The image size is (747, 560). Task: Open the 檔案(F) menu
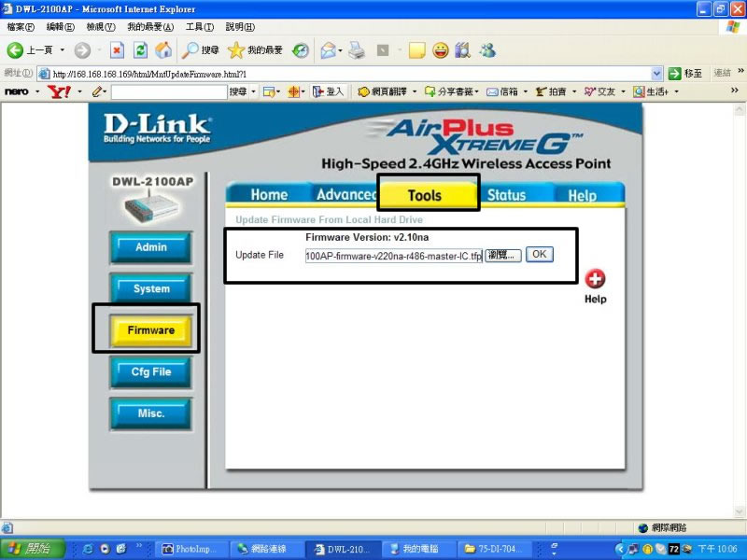(x=21, y=27)
